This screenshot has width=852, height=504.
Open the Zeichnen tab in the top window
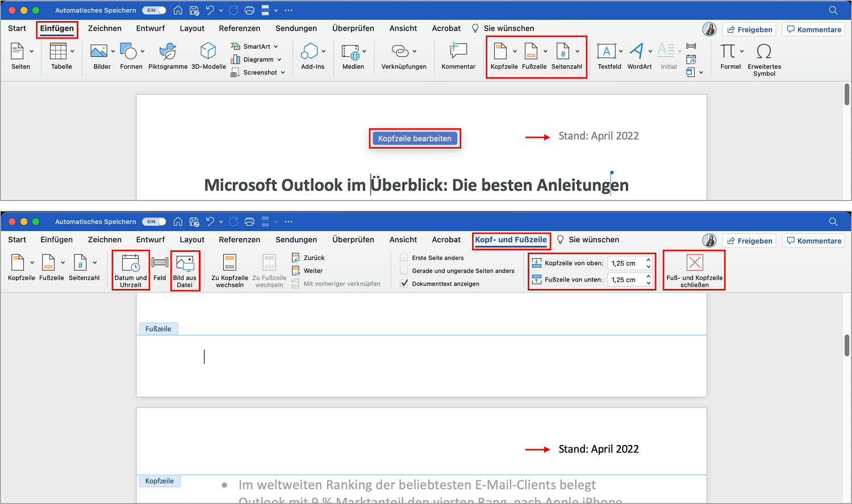[x=105, y=28]
